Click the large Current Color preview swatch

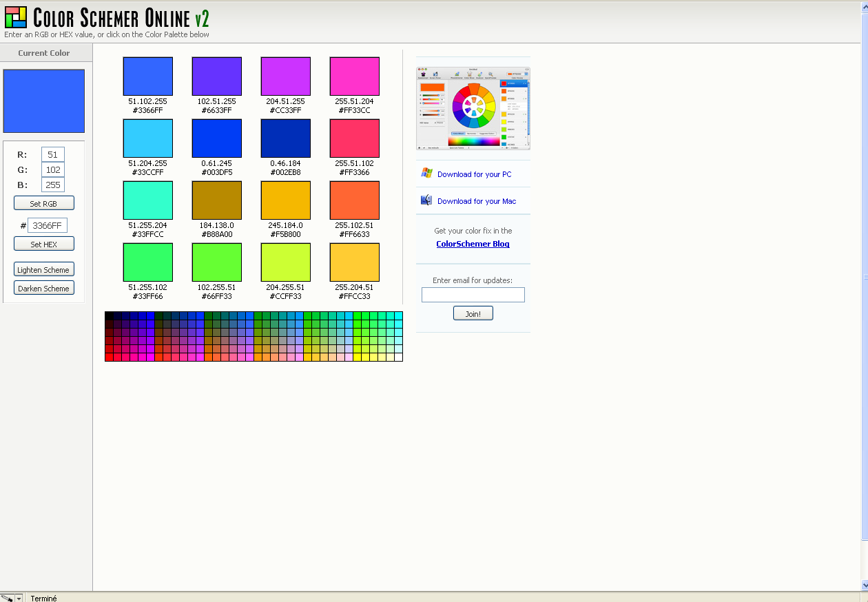pyautogui.click(x=44, y=101)
